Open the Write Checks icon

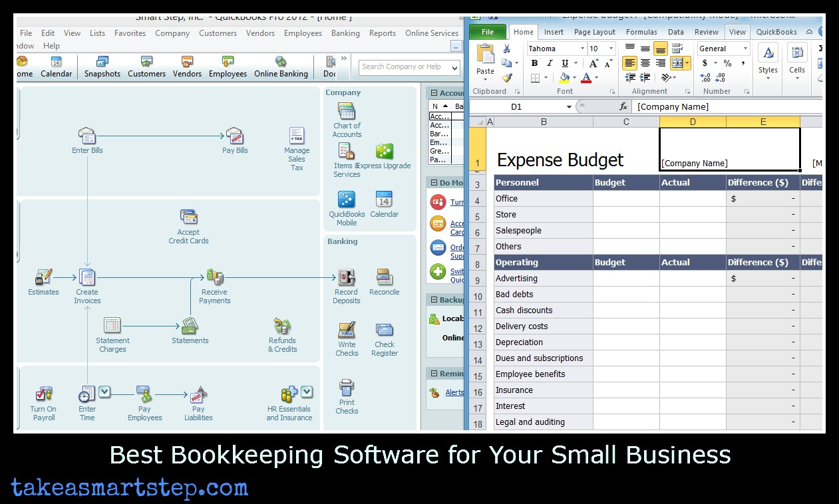347,330
